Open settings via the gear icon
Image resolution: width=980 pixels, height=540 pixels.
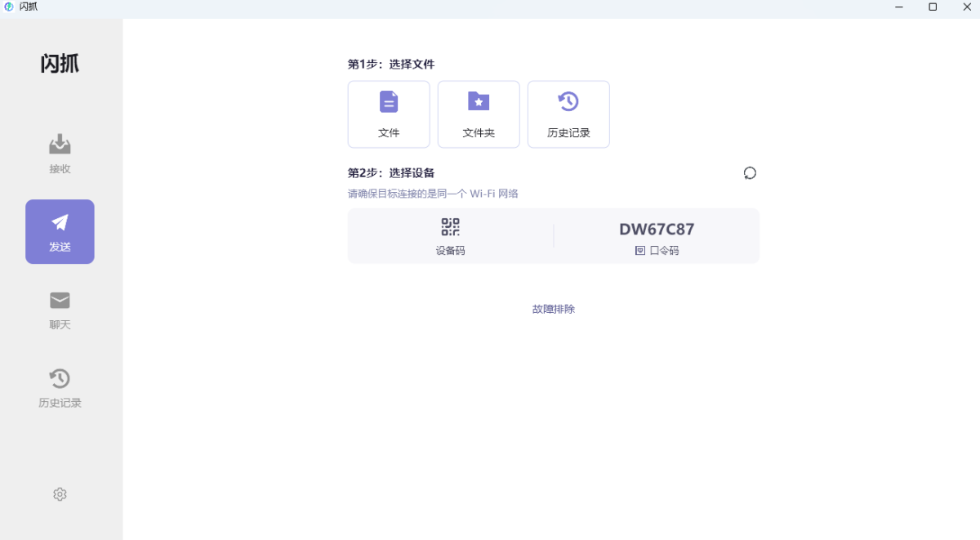point(60,494)
